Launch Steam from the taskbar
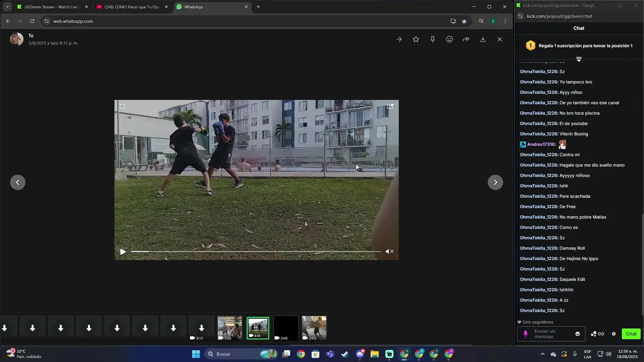Image resolution: width=644 pixels, height=362 pixels. click(345, 354)
